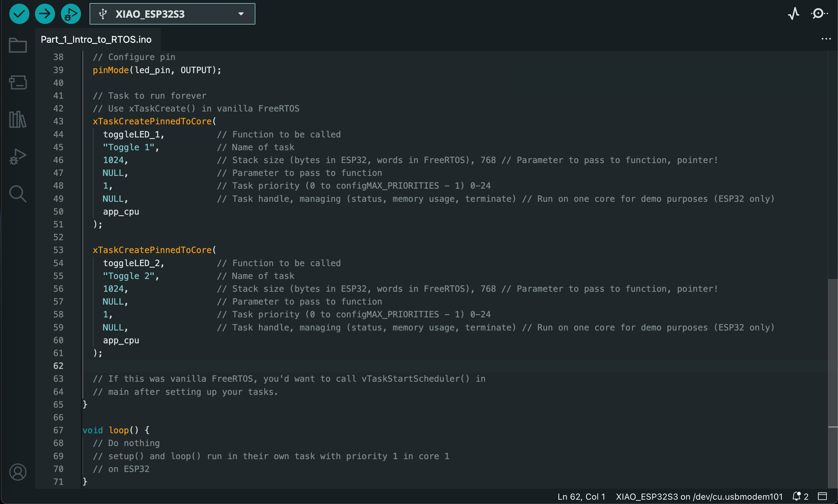
Task: Open the Library Manager sidebar
Action: click(18, 119)
